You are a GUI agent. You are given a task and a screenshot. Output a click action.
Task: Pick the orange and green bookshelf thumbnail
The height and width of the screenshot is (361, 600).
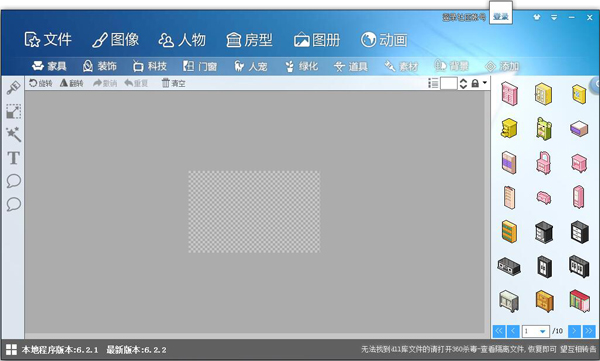(509, 231)
